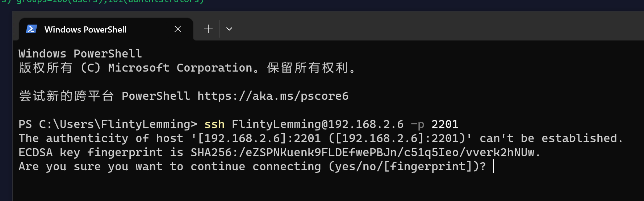644x201 pixels.
Task: Close the Windows PowerShell tab
Action: tap(177, 29)
